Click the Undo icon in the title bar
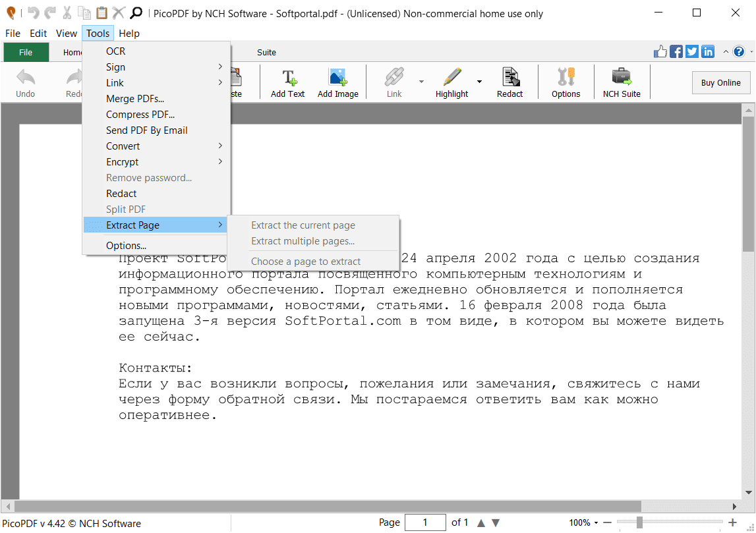The image size is (756, 533). [33, 13]
